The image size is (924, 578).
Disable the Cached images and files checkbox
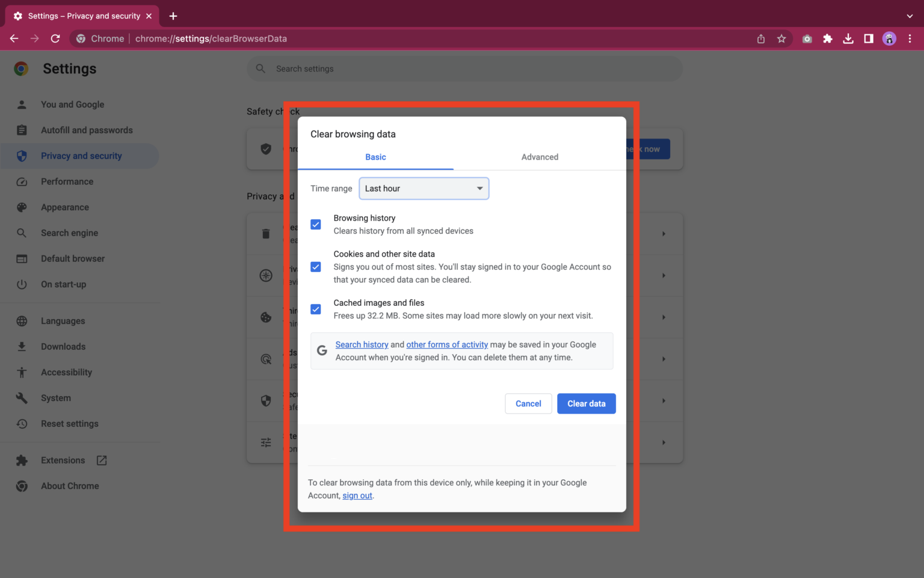pyautogui.click(x=315, y=309)
